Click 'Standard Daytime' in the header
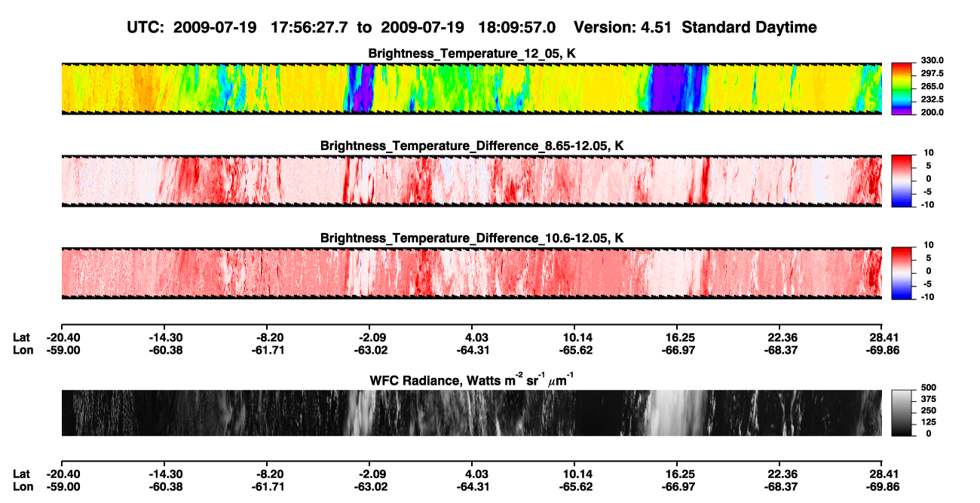980x503 pixels. click(x=749, y=27)
